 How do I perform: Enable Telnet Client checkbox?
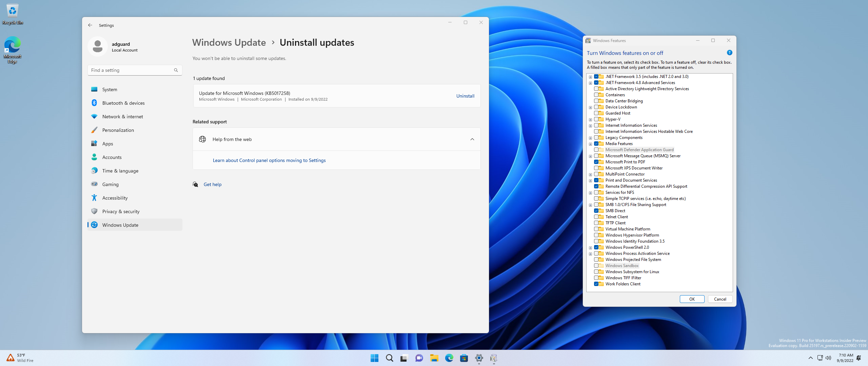[x=596, y=217]
